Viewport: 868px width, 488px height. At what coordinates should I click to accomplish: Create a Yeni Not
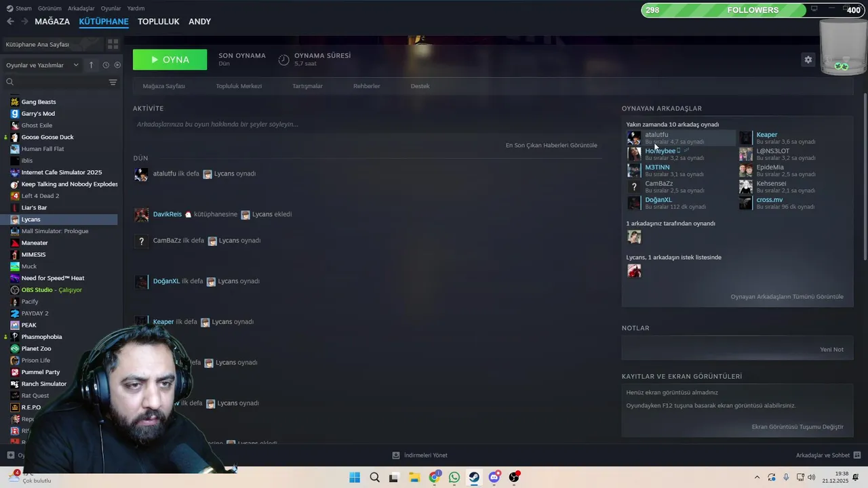832,350
